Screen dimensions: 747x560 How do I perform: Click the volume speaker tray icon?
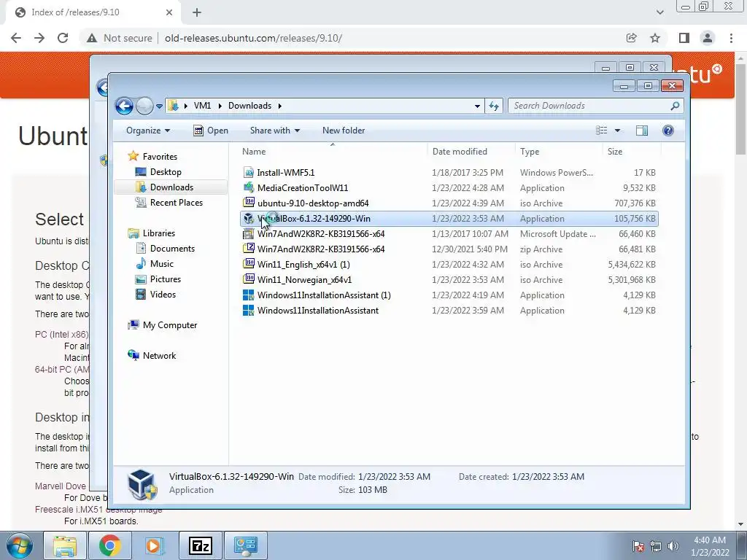pos(673,546)
